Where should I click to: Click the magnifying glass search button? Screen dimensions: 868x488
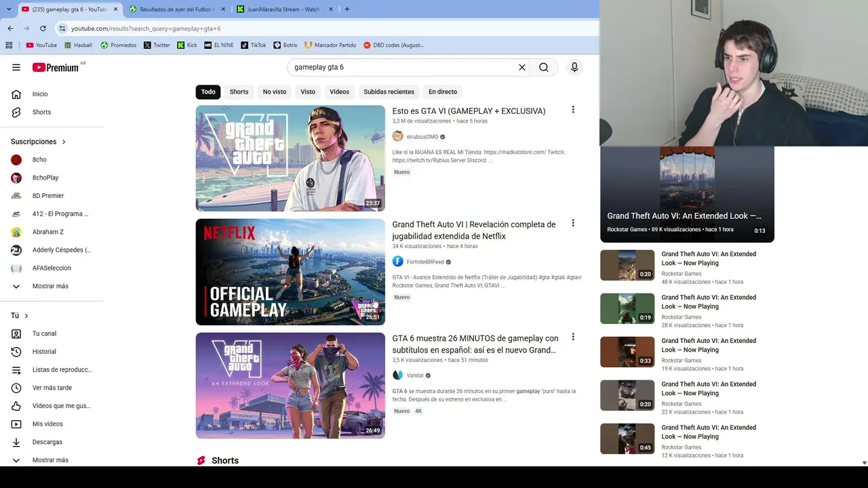pos(544,67)
